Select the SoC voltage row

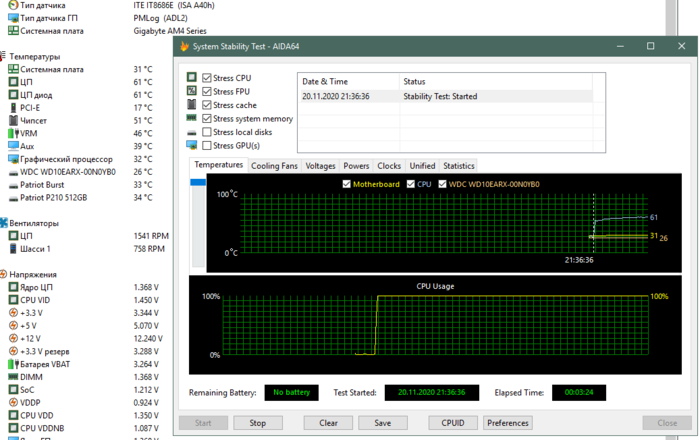85,390
